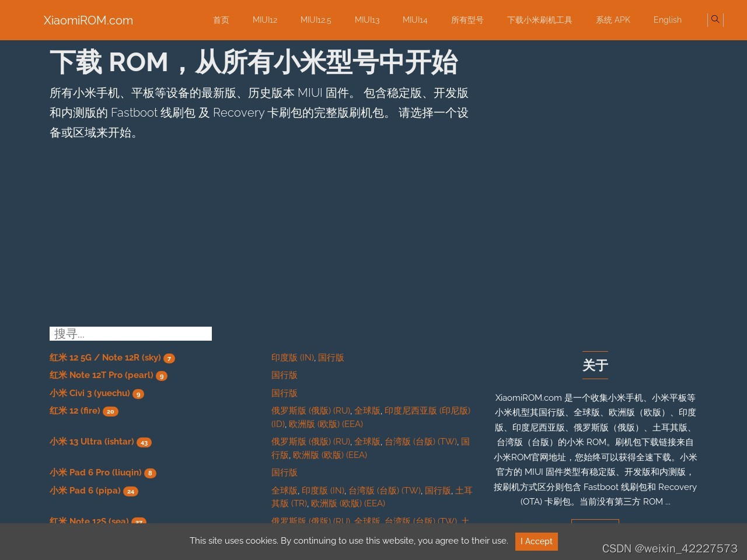The image size is (747, 560).
Task: Click the 20 badge beside 红米 12 (fire)
Action: 110,412
